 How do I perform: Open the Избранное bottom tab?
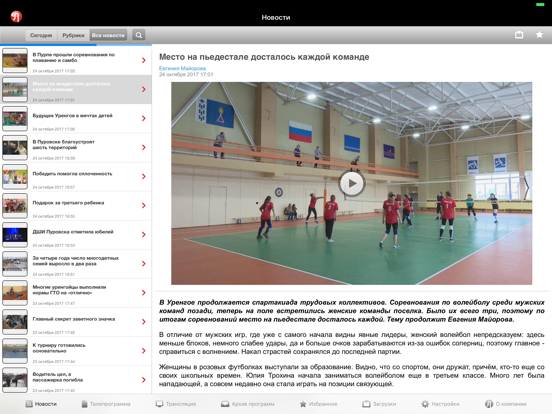pos(318,404)
